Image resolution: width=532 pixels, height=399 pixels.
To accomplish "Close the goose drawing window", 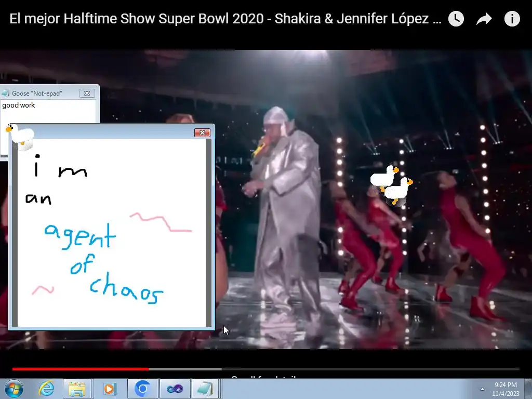I will (x=202, y=132).
